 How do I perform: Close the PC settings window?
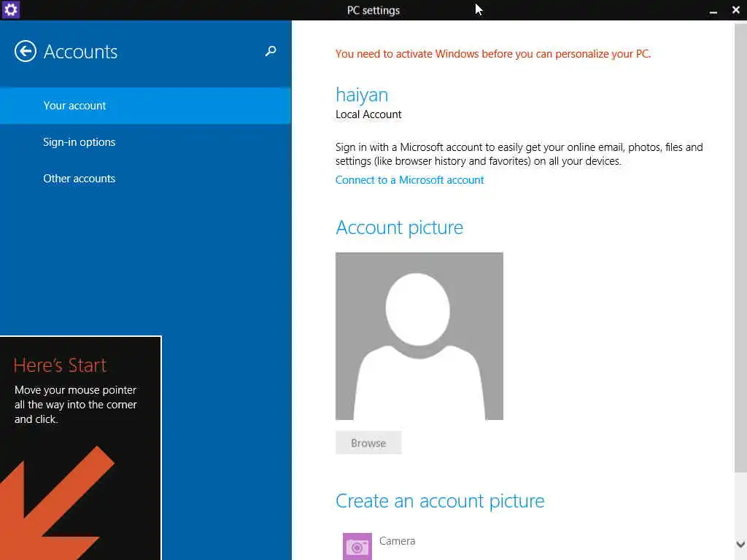[x=735, y=10]
